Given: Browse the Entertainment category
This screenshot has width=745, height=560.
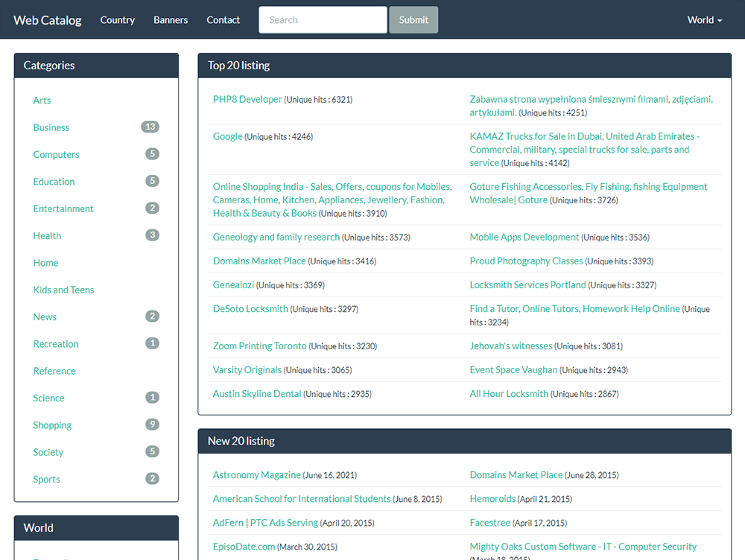Looking at the screenshot, I should (63, 209).
